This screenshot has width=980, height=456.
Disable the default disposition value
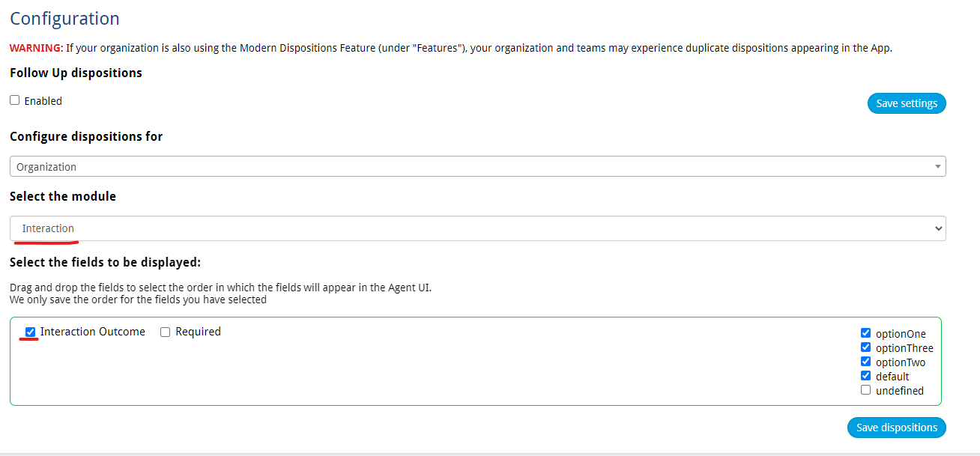point(865,375)
